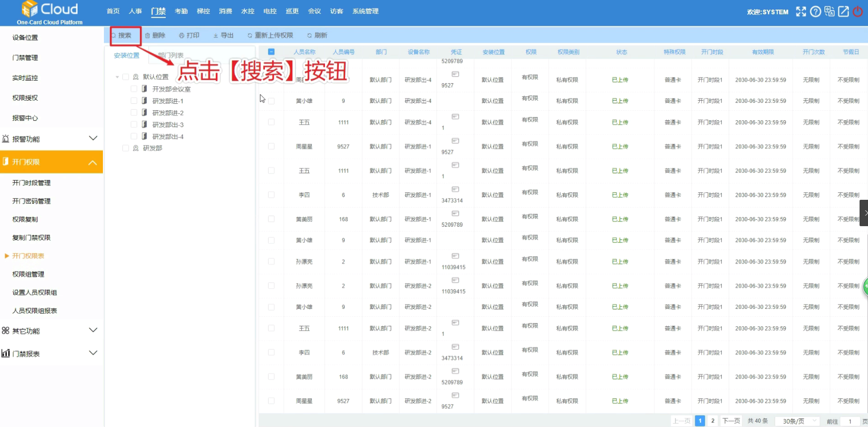This screenshot has width=868, height=427.
Task: Open 开门时段管理 in sidebar
Action: [x=32, y=183]
